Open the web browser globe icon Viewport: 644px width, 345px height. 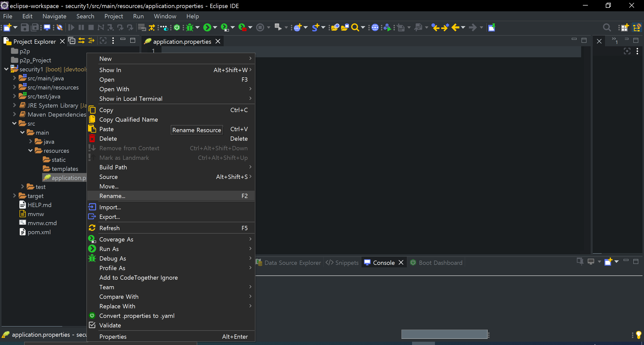pos(375,27)
